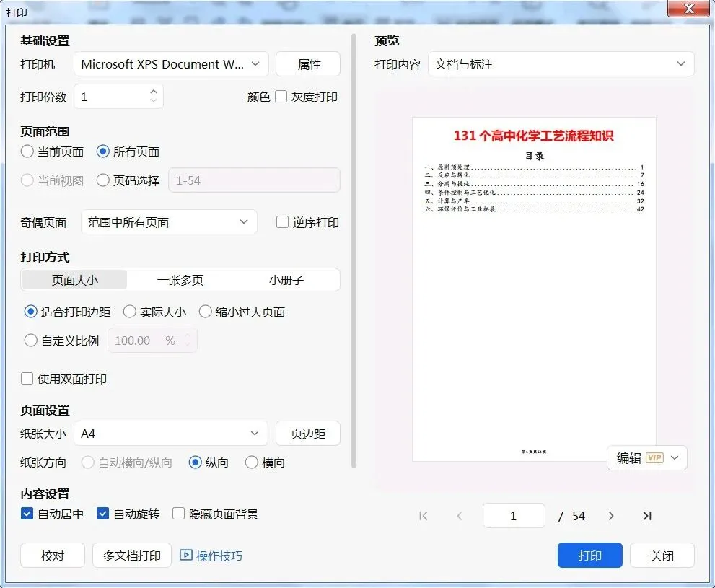The width and height of the screenshot is (715, 588).
Task: Select 缩小过大页面 scaling option
Action: (205, 312)
